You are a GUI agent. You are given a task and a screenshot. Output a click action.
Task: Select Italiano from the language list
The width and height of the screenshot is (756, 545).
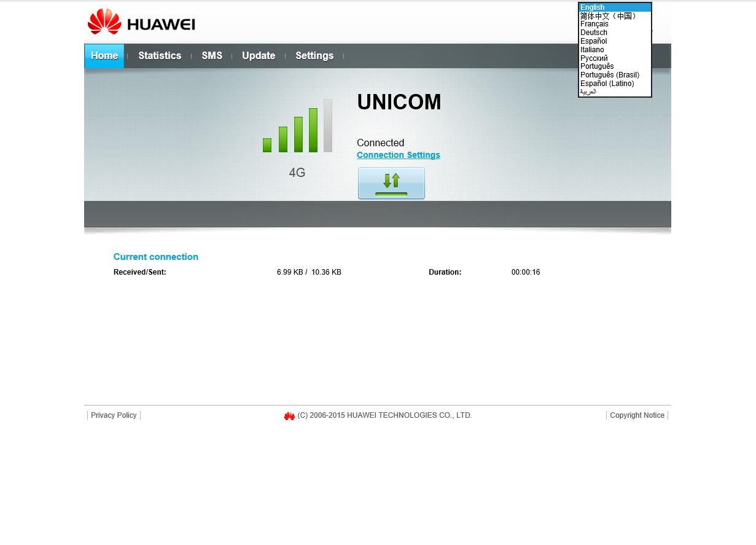click(615, 50)
